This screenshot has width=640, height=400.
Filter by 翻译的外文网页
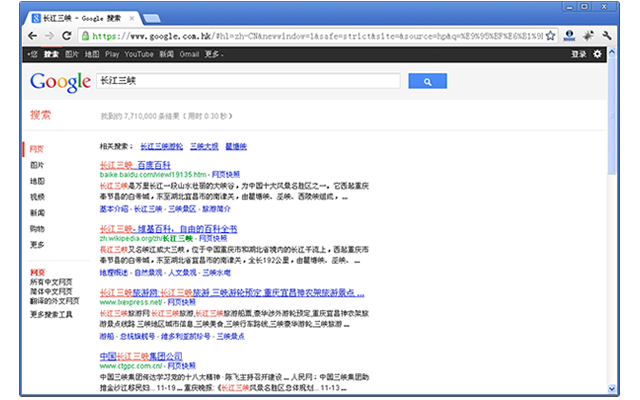pos(55,301)
